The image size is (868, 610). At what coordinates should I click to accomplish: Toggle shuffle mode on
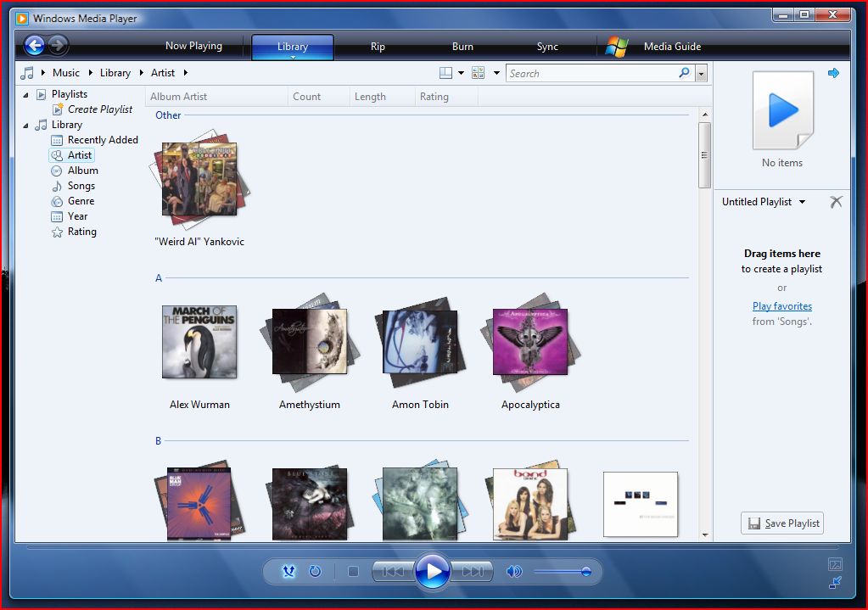click(x=289, y=571)
